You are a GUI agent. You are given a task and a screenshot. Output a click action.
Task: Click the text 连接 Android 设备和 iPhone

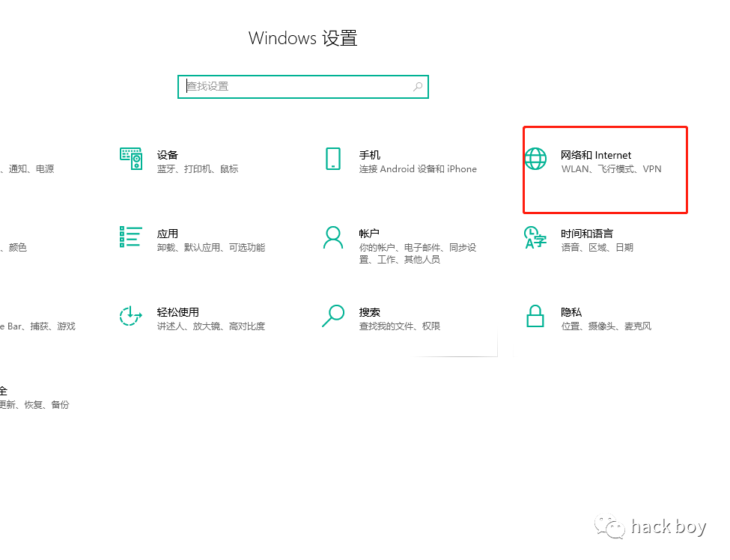coord(418,169)
